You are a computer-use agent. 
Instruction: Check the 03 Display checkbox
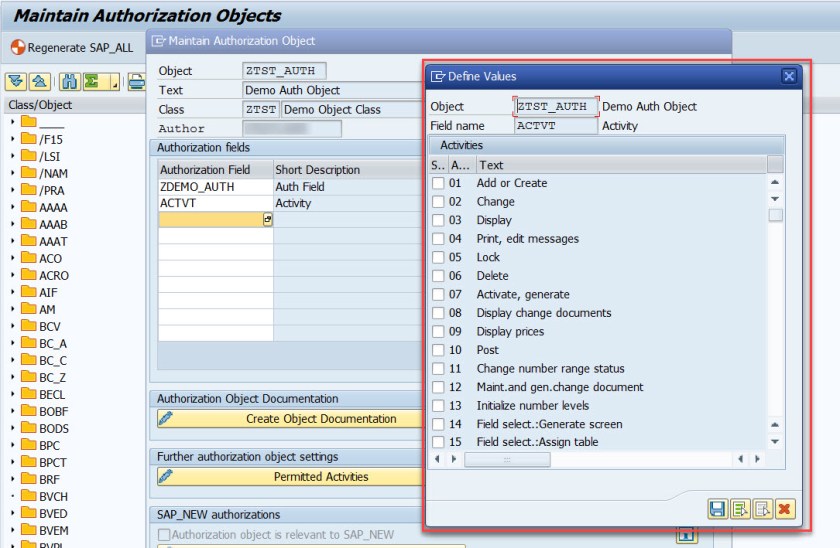[x=438, y=220]
